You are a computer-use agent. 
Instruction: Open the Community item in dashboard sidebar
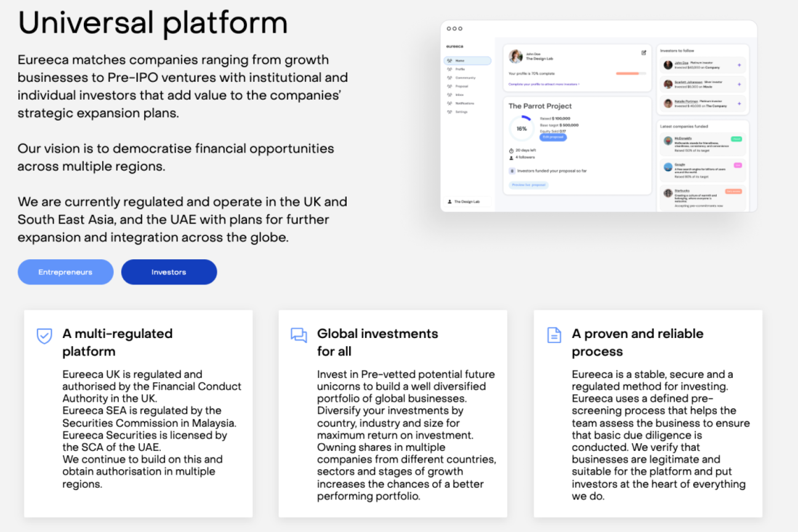(465, 78)
